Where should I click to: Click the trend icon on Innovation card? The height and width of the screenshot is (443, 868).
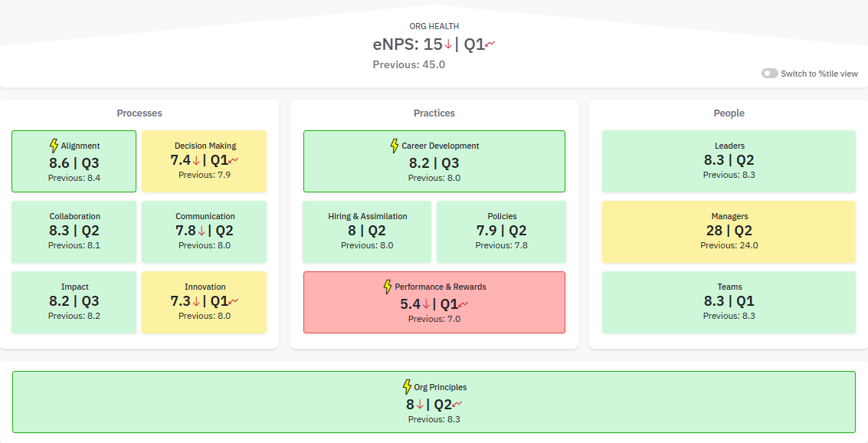pos(234,301)
